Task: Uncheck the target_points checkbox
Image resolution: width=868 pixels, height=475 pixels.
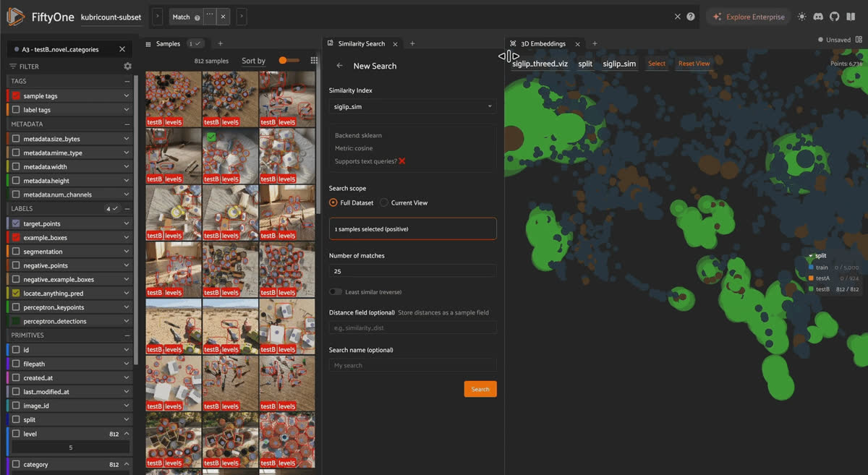Action: tap(16, 223)
